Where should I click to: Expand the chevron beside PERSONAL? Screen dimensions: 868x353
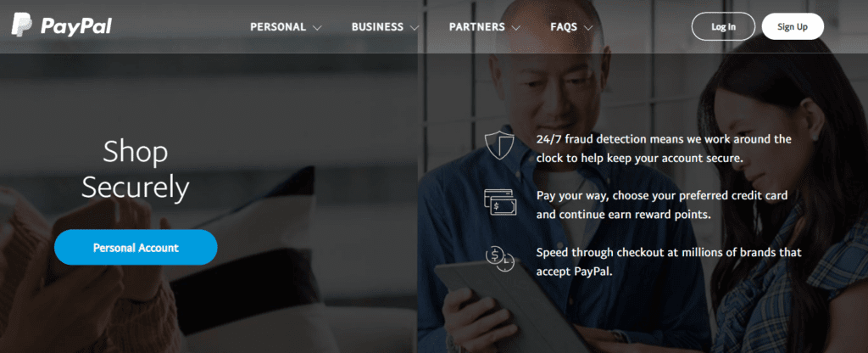click(x=317, y=27)
